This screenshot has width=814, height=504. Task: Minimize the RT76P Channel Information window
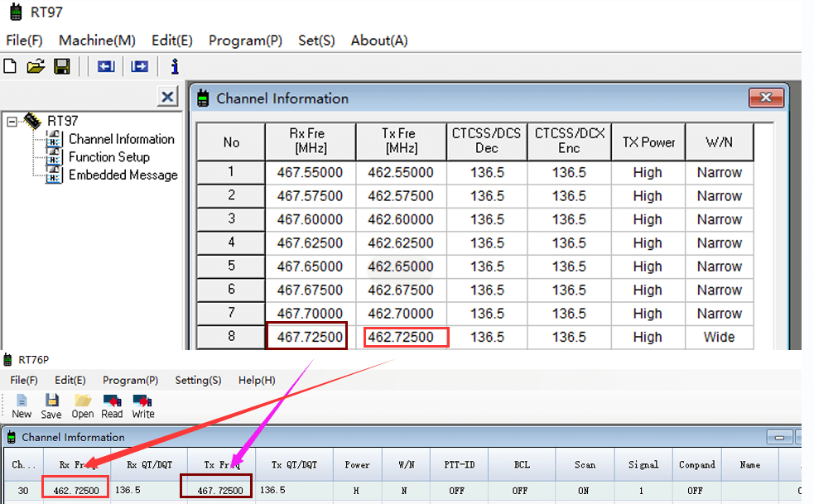tap(779, 438)
